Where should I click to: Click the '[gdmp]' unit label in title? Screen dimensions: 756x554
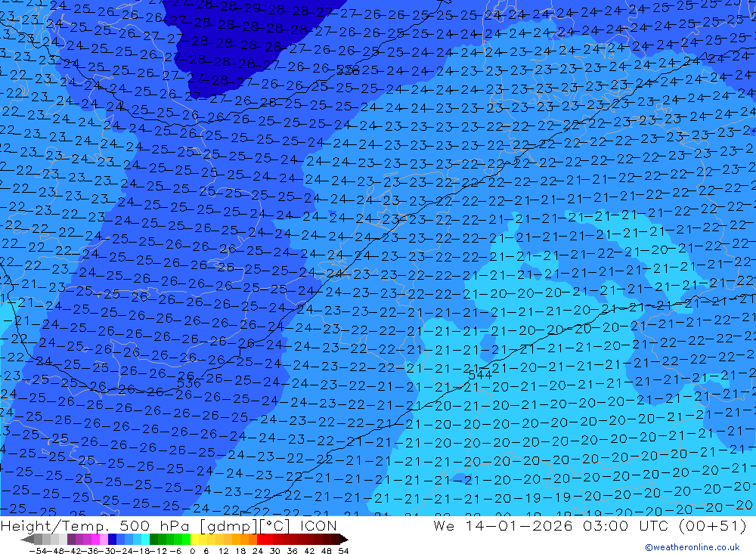[228, 525]
